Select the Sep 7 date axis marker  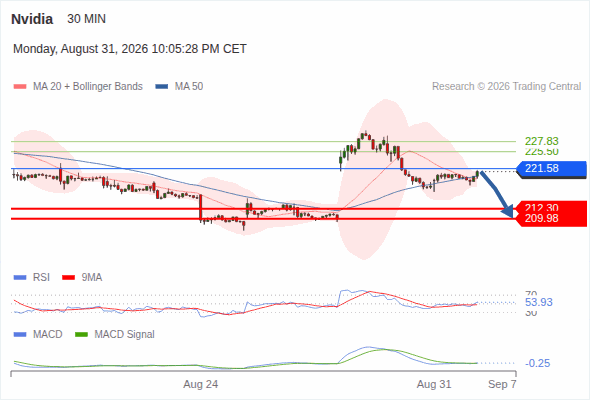pyautogui.click(x=502, y=384)
